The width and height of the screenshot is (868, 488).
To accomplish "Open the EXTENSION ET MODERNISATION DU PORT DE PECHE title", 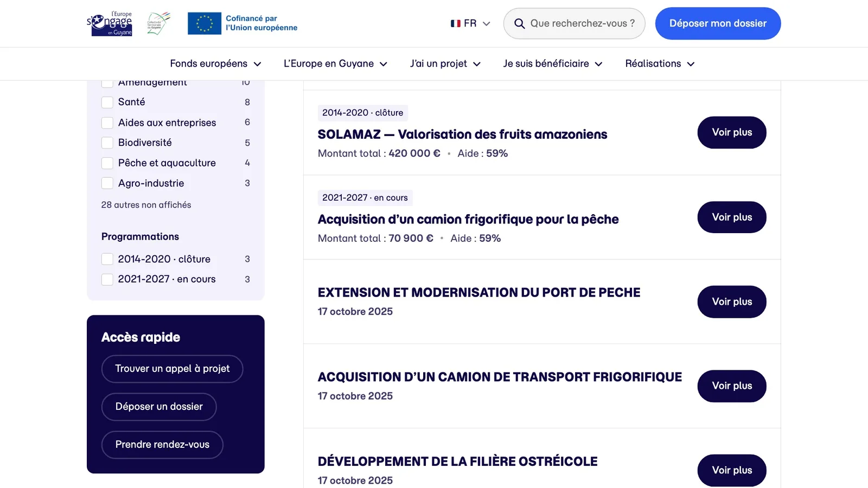I will click(x=479, y=293).
